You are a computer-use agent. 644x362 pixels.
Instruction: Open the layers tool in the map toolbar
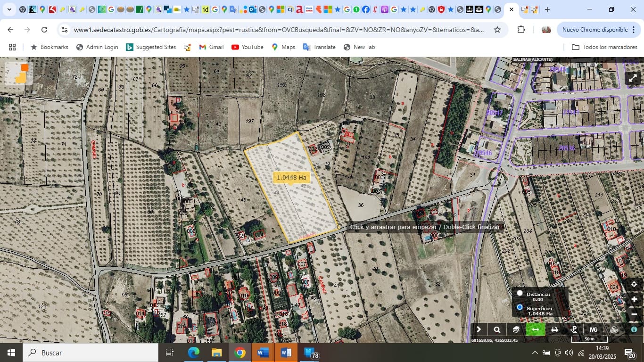(515, 329)
